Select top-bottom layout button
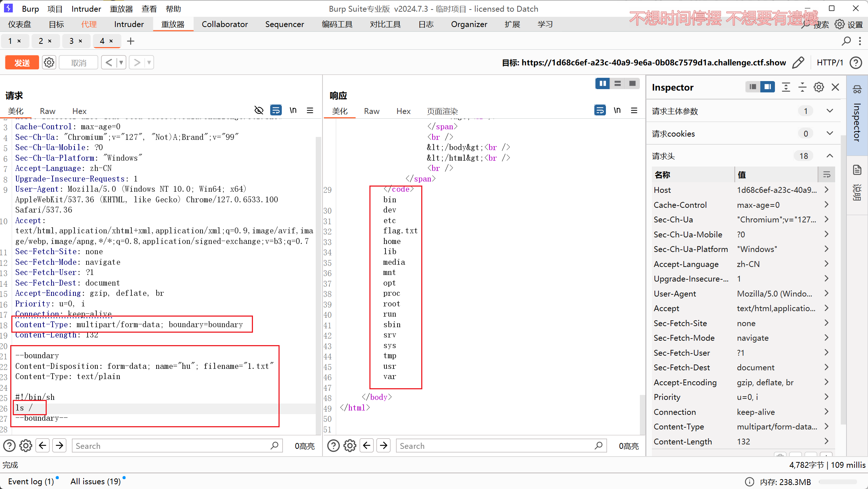The height and width of the screenshot is (489, 868). [x=618, y=84]
